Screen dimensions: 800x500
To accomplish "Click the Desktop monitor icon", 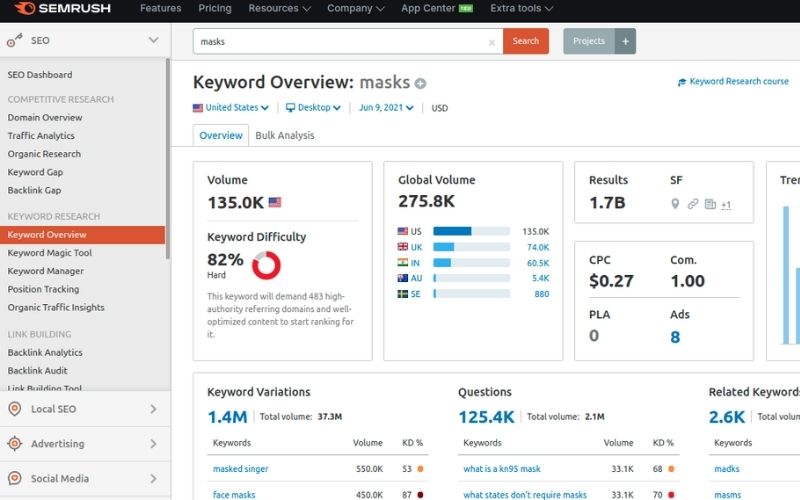I will point(290,108).
